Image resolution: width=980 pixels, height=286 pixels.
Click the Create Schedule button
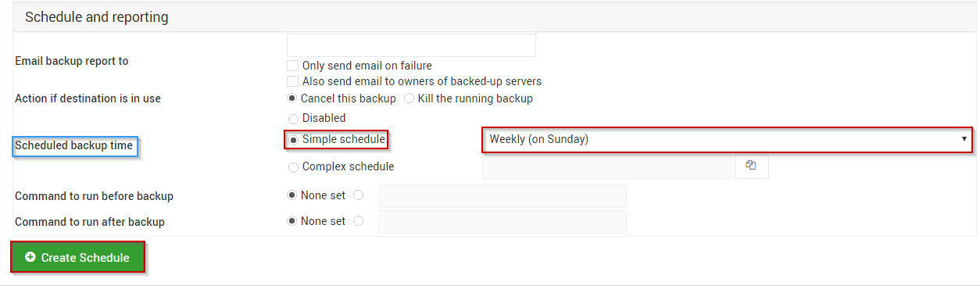click(x=78, y=257)
